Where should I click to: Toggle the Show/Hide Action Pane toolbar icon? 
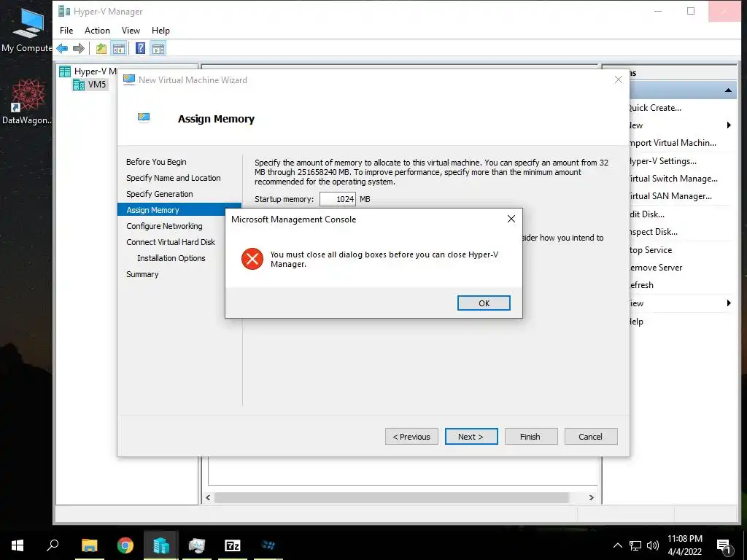pos(158,48)
